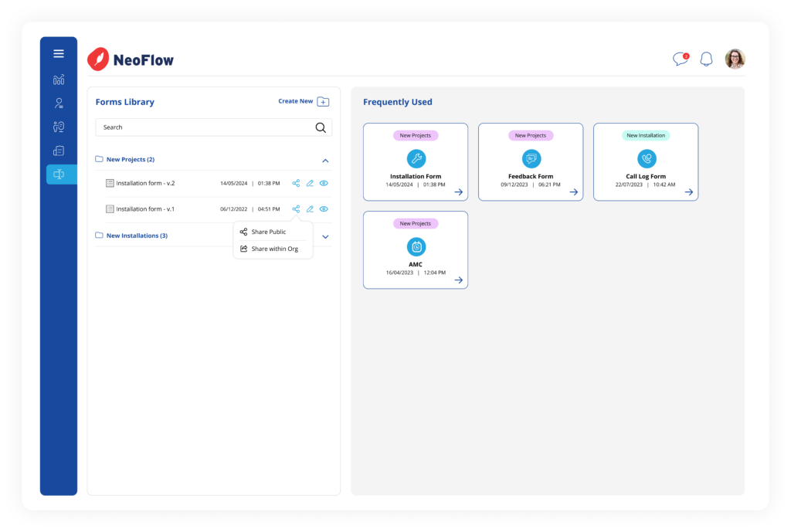Open the hamburger menu in sidebar
The height and width of the screenshot is (532, 791).
[x=59, y=53]
